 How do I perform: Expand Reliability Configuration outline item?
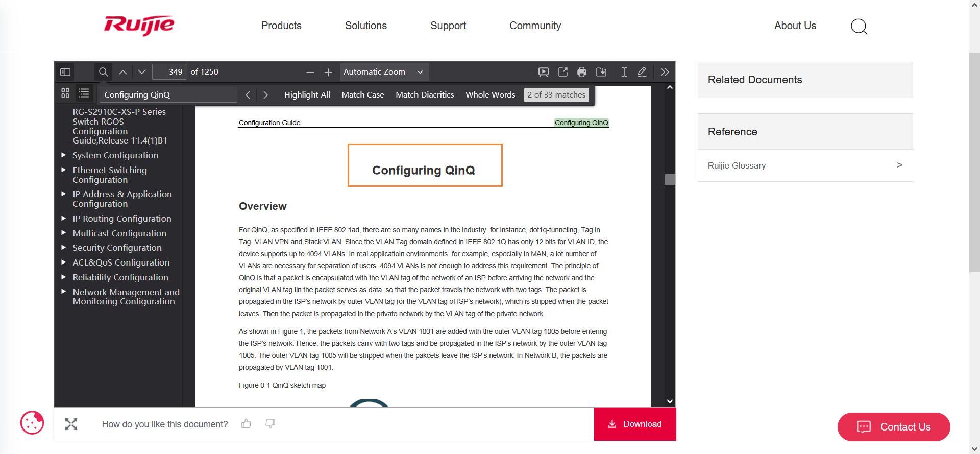pos(64,277)
